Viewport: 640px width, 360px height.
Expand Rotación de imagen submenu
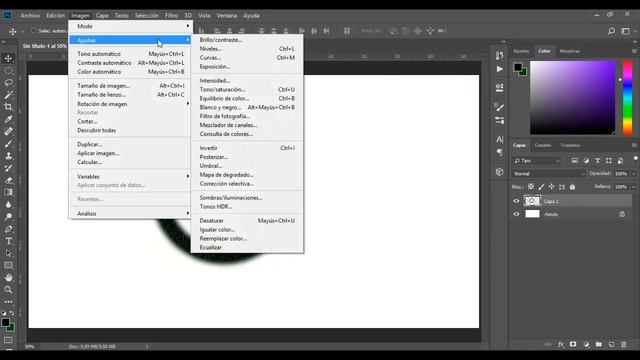[x=130, y=104]
